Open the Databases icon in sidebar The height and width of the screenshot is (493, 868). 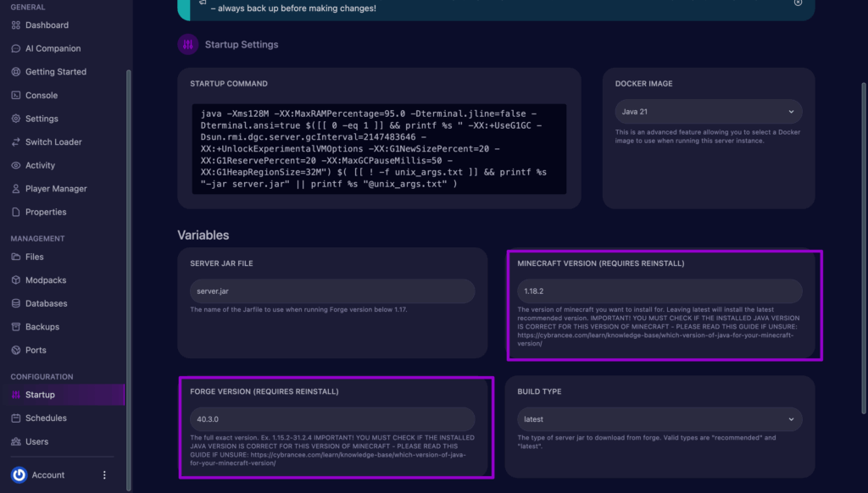[16, 303]
